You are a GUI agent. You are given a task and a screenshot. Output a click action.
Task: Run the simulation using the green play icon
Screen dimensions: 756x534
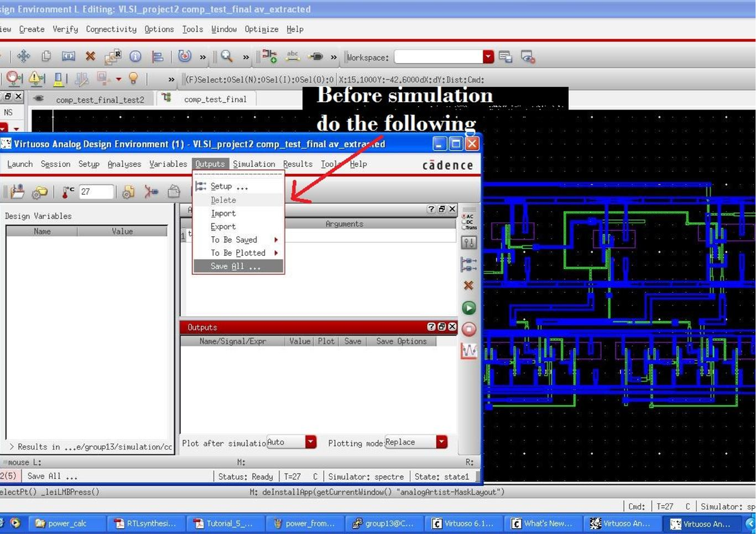469,308
